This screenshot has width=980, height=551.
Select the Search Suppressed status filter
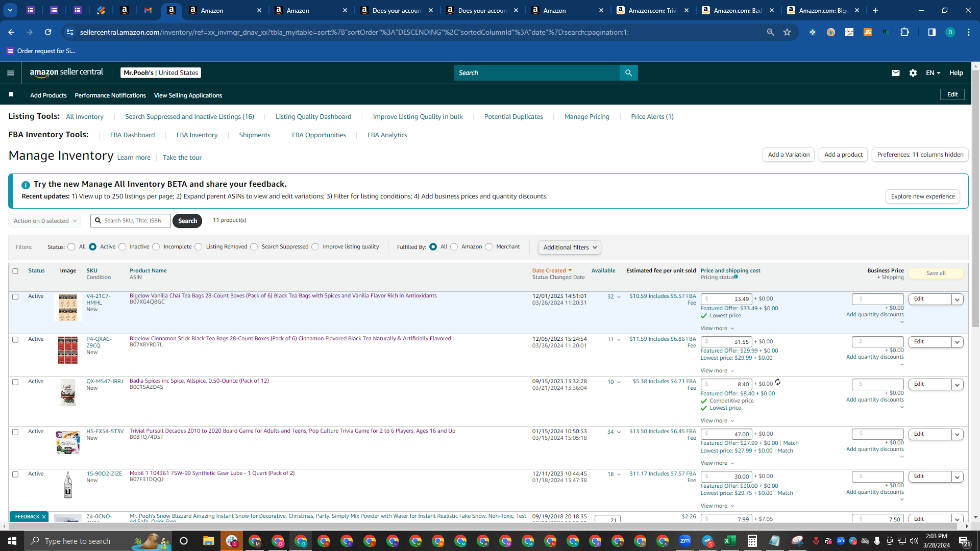(254, 247)
